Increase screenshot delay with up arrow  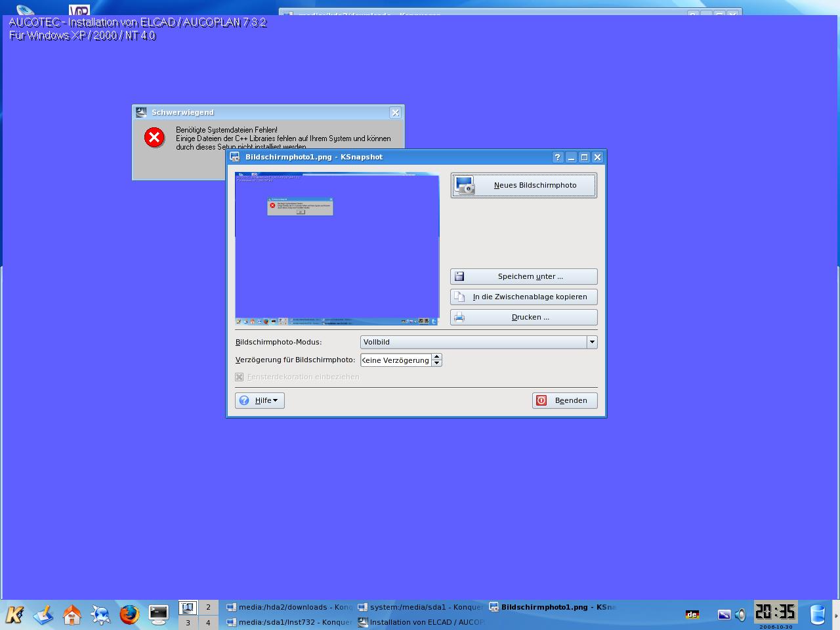(x=436, y=357)
